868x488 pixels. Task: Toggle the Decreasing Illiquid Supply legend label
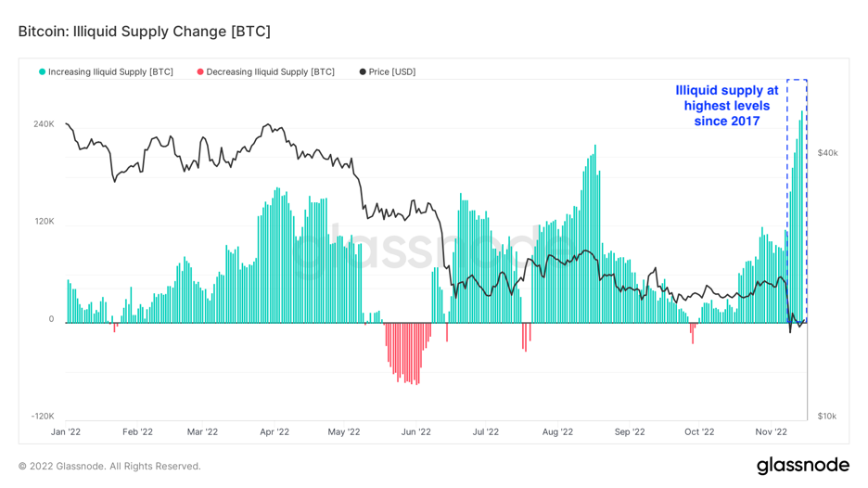click(270, 71)
